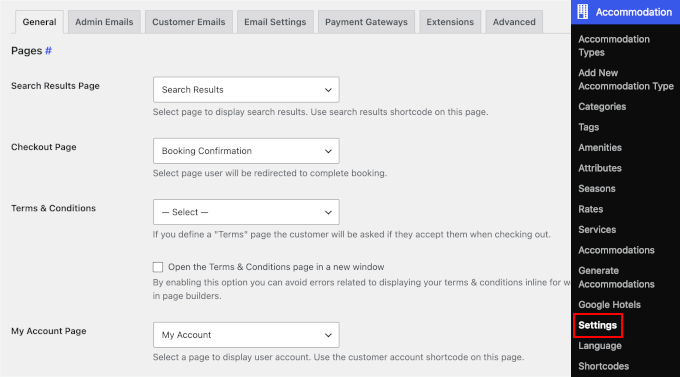The width and height of the screenshot is (680, 377).
Task: Click the 'My Account Page' label
Action: [49, 331]
